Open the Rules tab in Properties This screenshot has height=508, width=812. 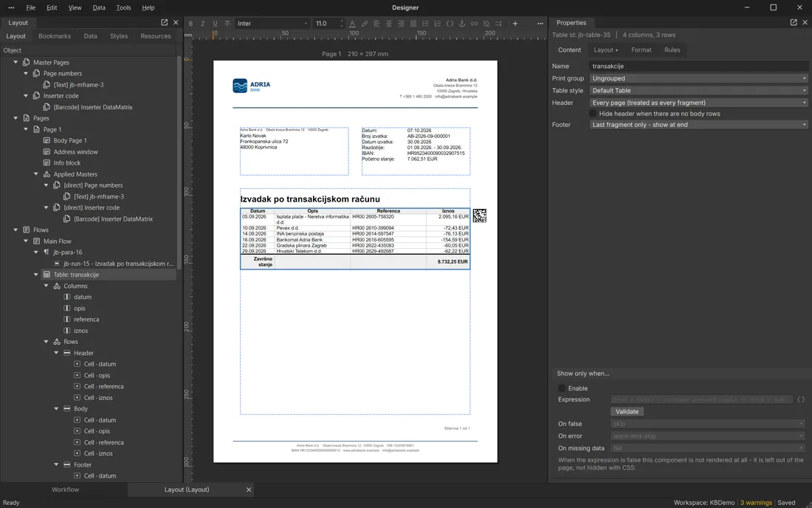coord(672,50)
